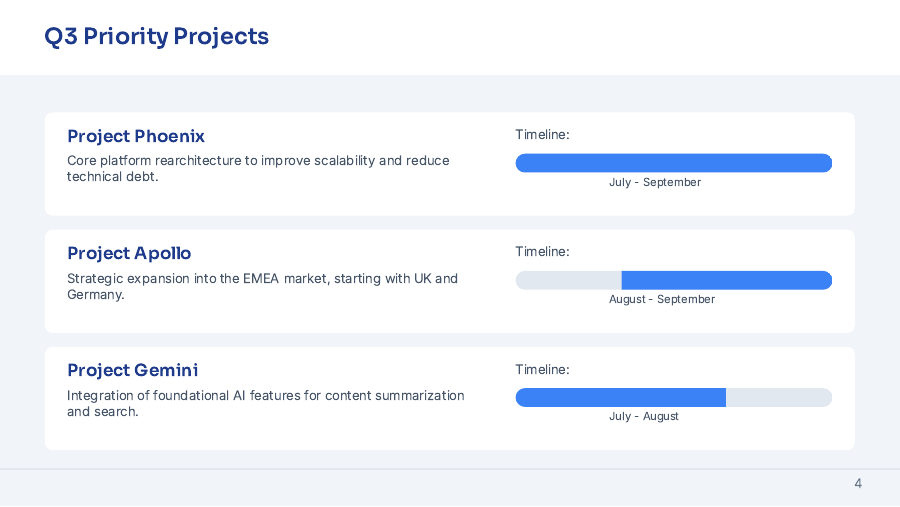The image size is (900, 507).
Task: Select the Project Phoenix heading
Action: pyautogui.click(x=136, y=136)
